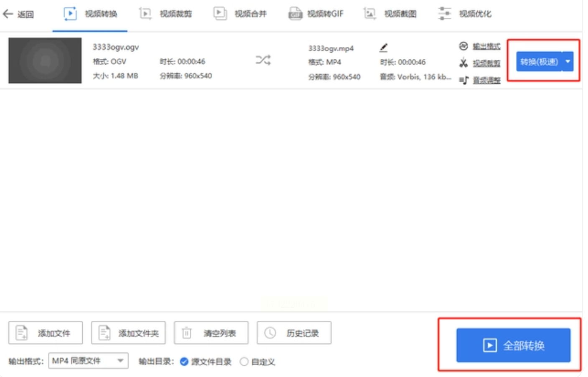588x377 pixels.
Task: Open the 历史记录 button
Action: pyautogui.click(x=294, y=333)
